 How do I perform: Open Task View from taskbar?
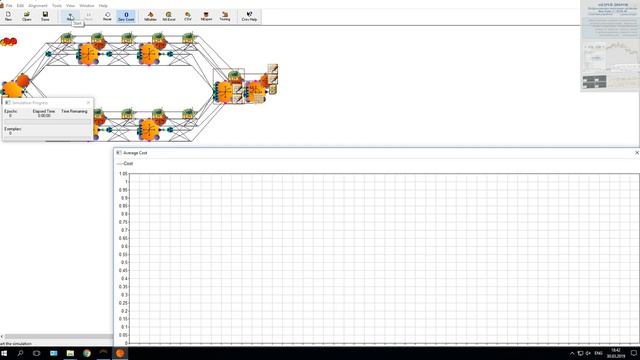(37, 353)
